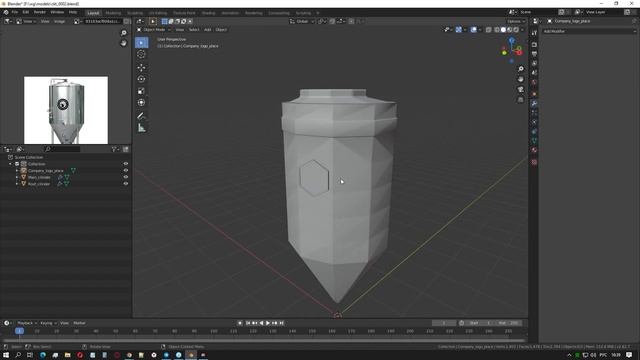Select the Annotate tool in viewport toolbar

[141, 116]
